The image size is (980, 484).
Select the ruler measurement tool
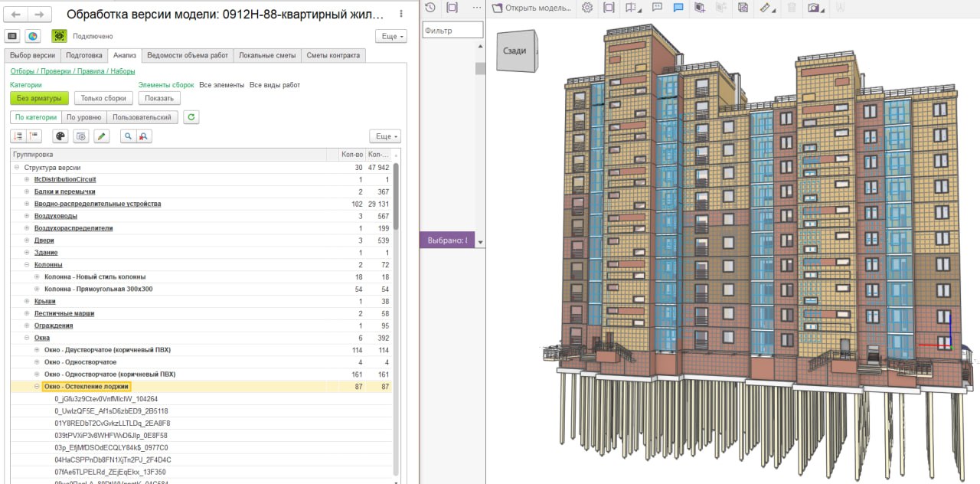(766, 8)
